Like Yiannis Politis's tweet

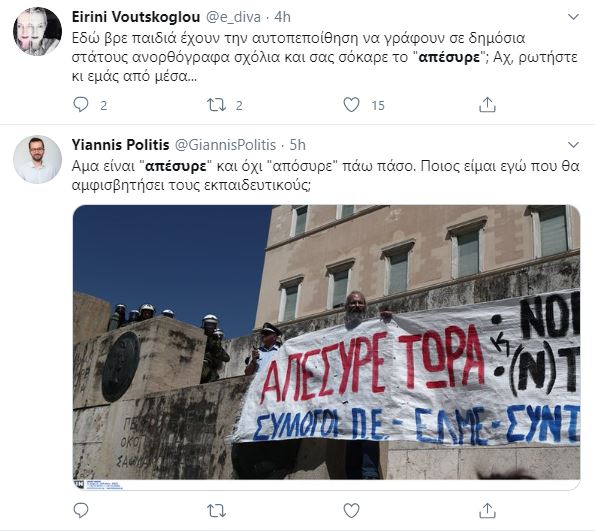351,510
